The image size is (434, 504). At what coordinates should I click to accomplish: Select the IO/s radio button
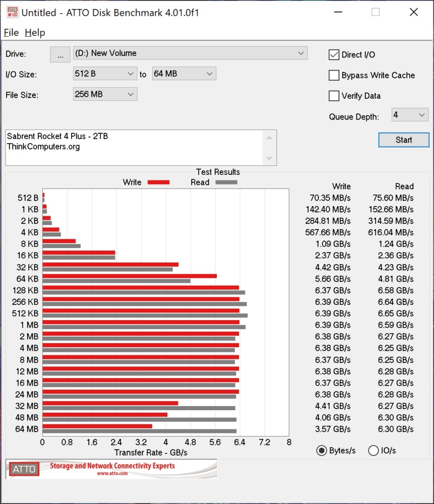point(373,451)
